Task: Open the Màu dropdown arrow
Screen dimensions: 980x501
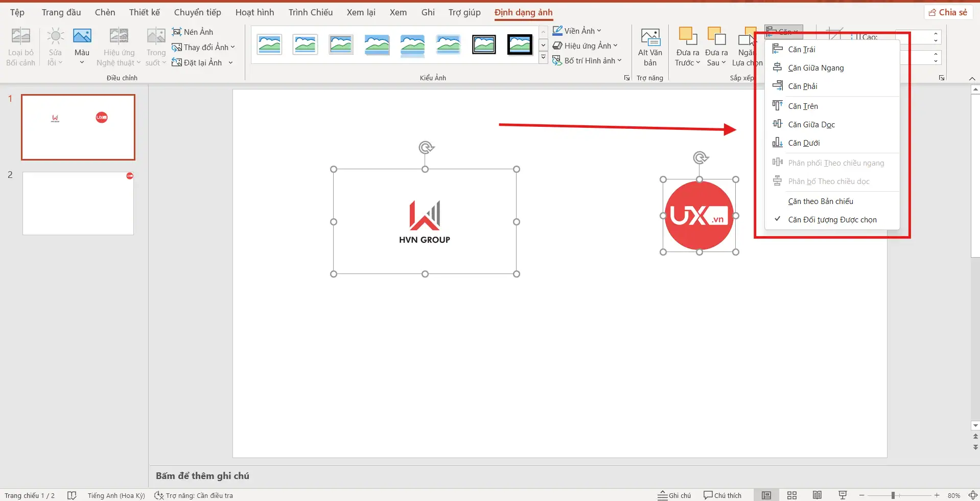Action: (82, 62)
